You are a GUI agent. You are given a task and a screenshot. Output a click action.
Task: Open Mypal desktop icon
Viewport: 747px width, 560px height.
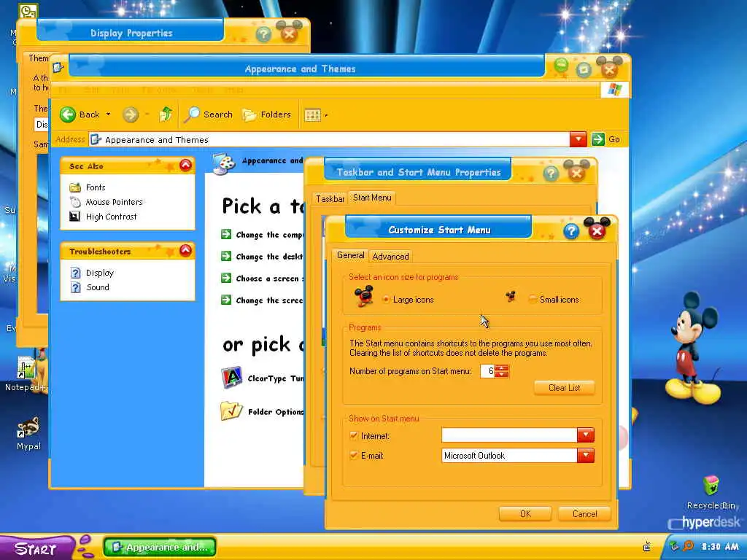coord(28,427)
